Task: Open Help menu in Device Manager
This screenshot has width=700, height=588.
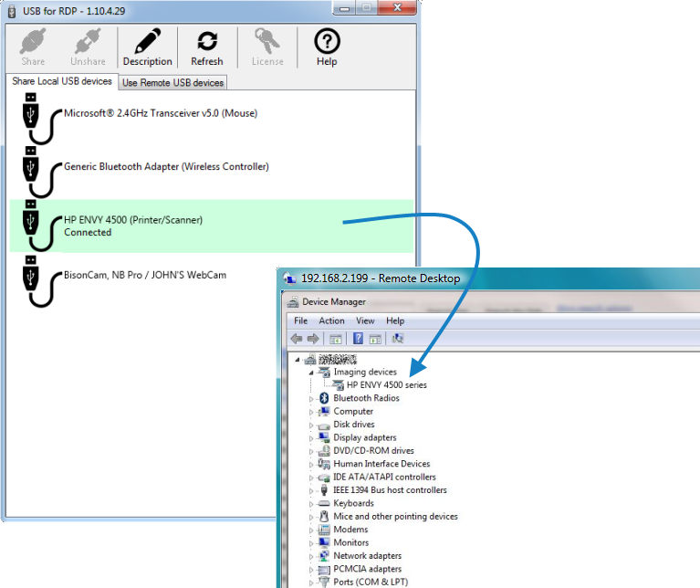Action: click(x=395, y=320)
